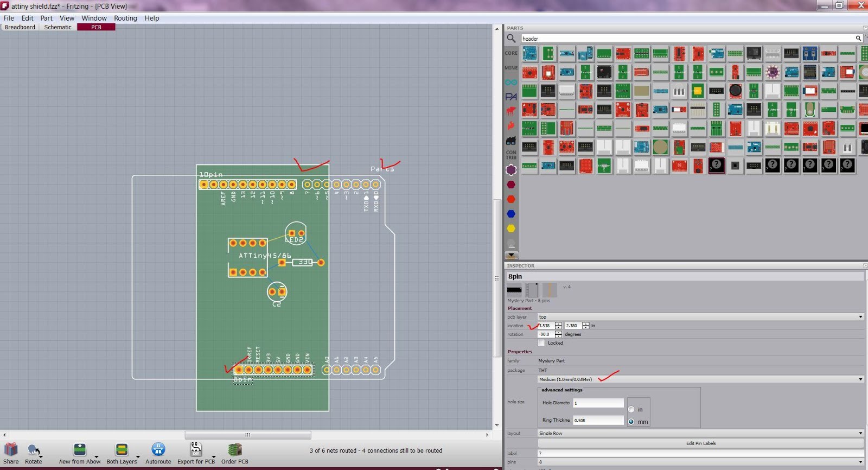The width and height of the screenshot is (868, 470).
Task: Click the Export for PCB icon
Action: tap(196, 449)
